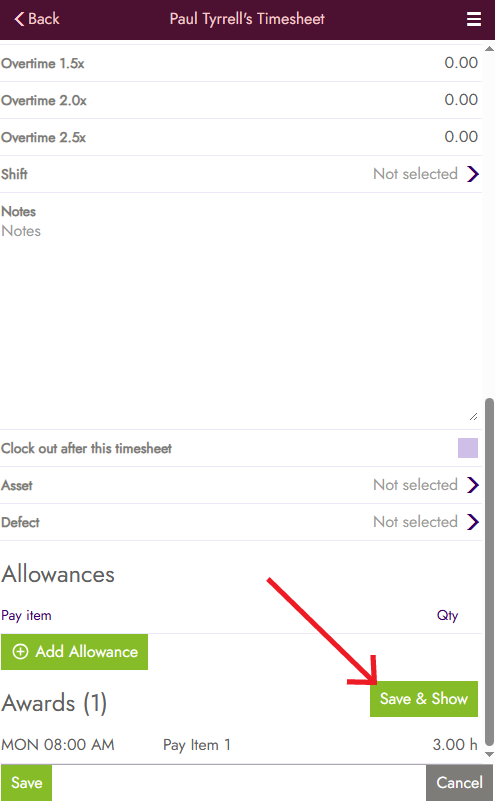Click the Add Allowance button
Screen dimensions: 495x801
point(75,652)
